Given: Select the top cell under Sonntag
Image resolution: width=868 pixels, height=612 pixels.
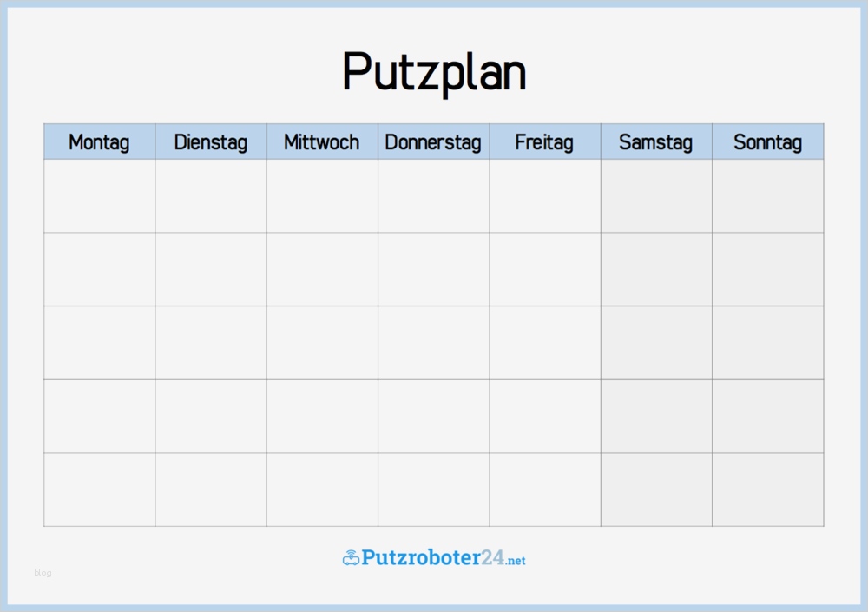Looking at the screenshot, I should coord(767,196).
